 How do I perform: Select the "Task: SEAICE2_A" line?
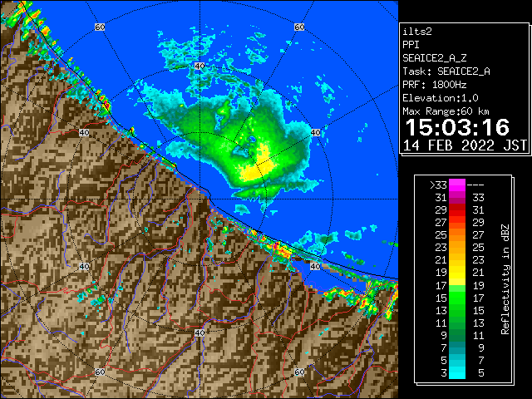446,71
